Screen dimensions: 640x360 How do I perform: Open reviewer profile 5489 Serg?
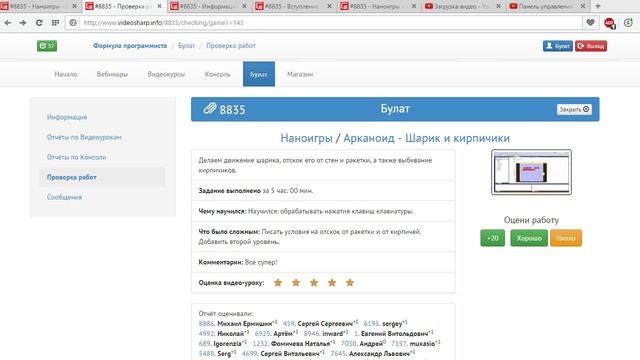point(217,353)
